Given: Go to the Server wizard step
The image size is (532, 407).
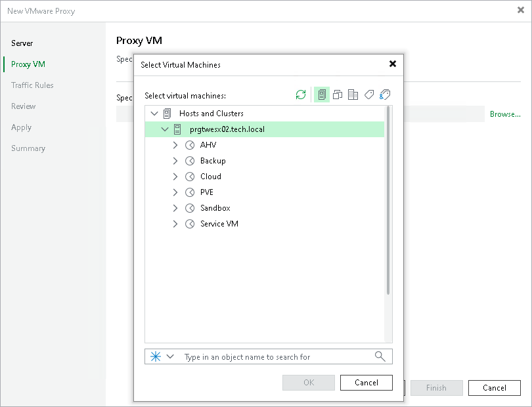Looking at the screenshot, I should (x=22, y=43).
